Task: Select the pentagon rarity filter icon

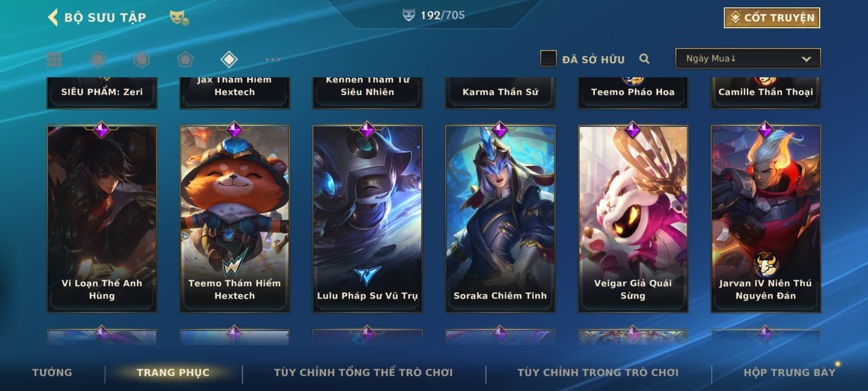Action: pyautogui.click(x=185, y=59)
